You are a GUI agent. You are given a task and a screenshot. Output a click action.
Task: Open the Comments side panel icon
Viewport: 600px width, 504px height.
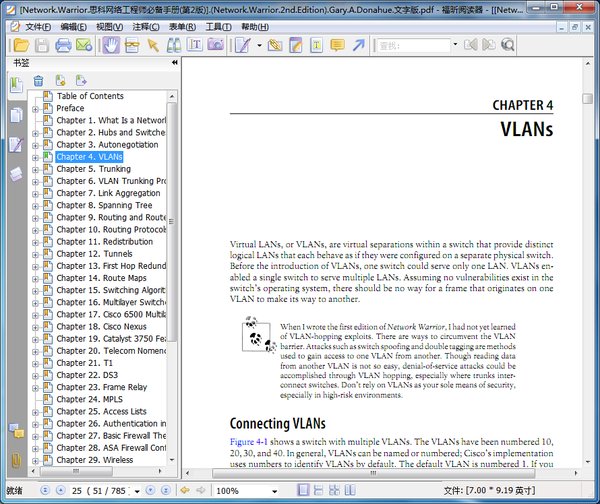coord(16,145)
